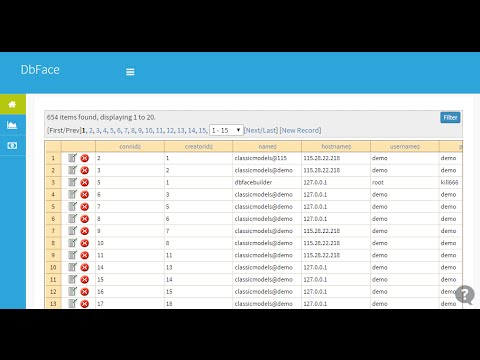Edit record in row 2

72,170
